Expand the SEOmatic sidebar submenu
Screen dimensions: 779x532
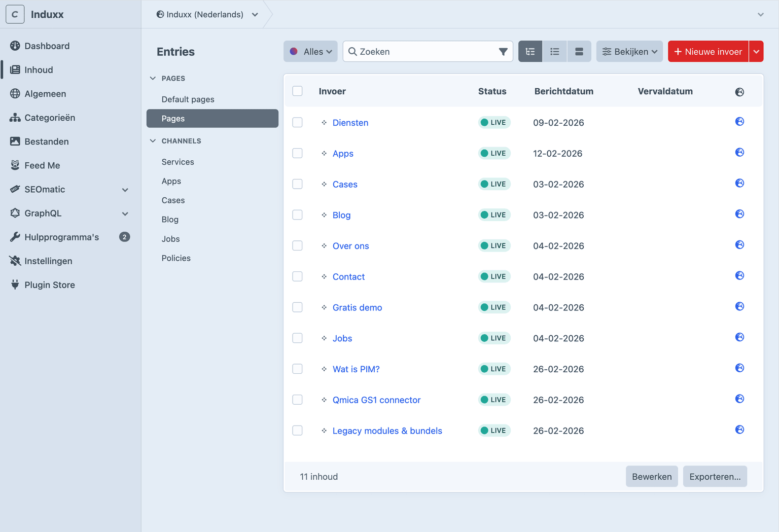(x=125, y=190)
